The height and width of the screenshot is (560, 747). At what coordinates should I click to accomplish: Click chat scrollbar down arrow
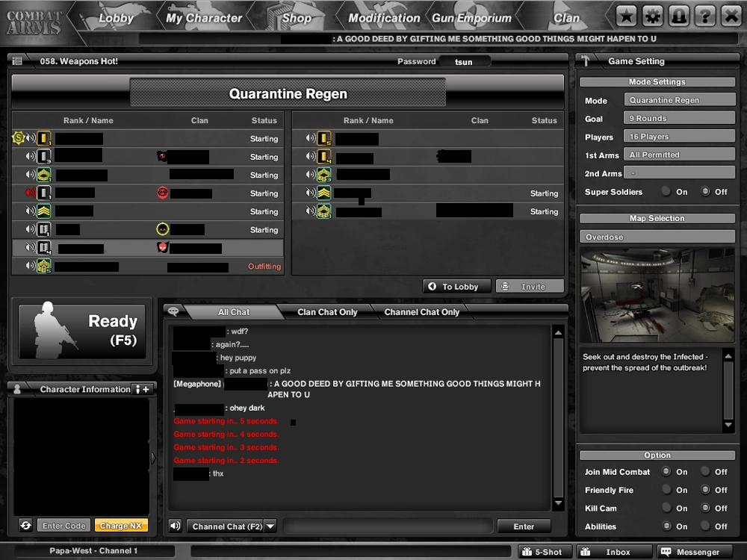click(558, 503)
